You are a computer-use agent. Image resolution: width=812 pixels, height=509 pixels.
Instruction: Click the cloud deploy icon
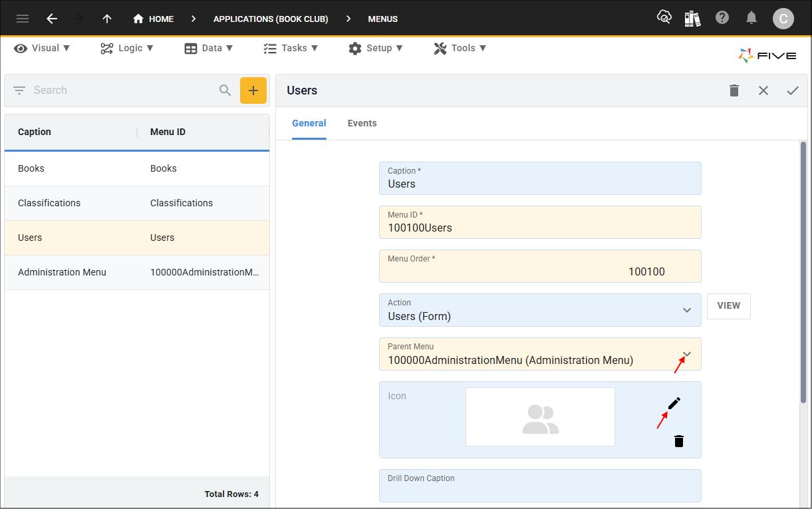(664, 18)
